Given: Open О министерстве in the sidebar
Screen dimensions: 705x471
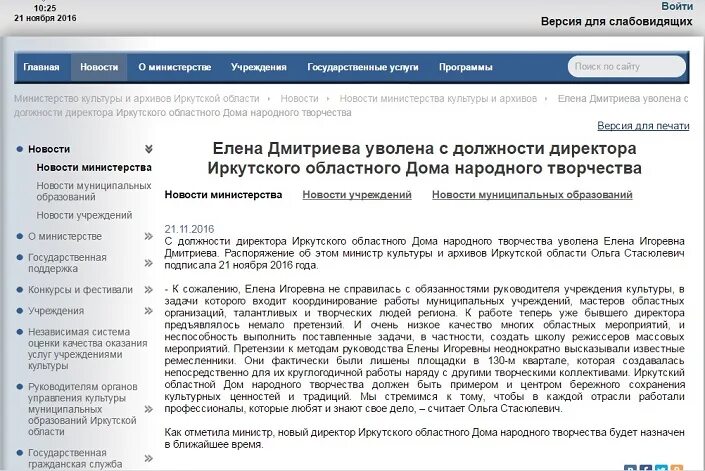Looking at the screenshot, I should (x=65, y=236).
